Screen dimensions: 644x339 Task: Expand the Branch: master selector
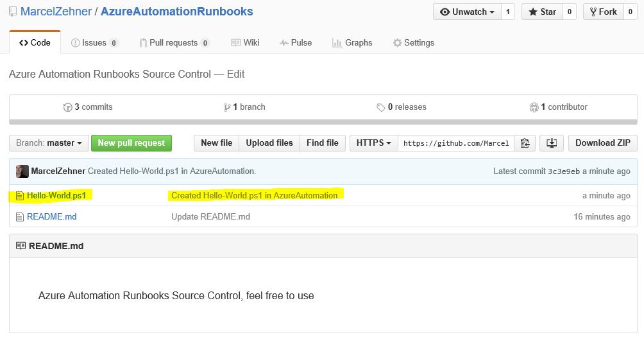pos(49,143)
